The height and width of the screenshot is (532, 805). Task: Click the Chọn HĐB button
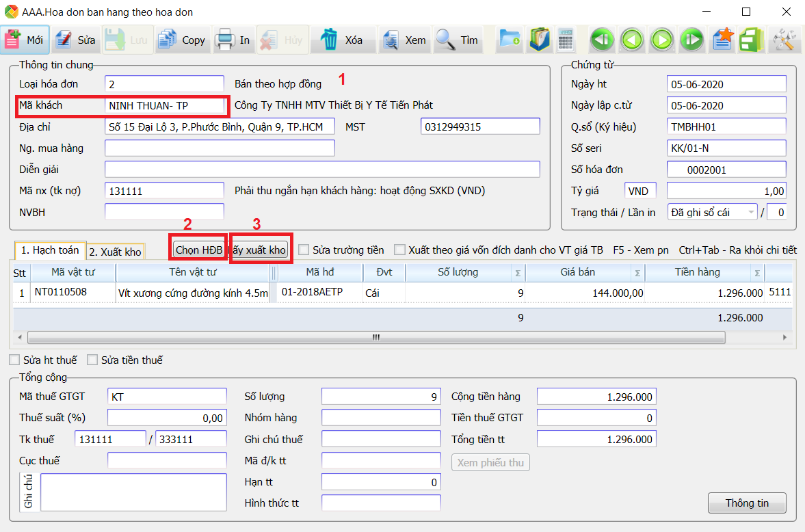click(198, 250)
